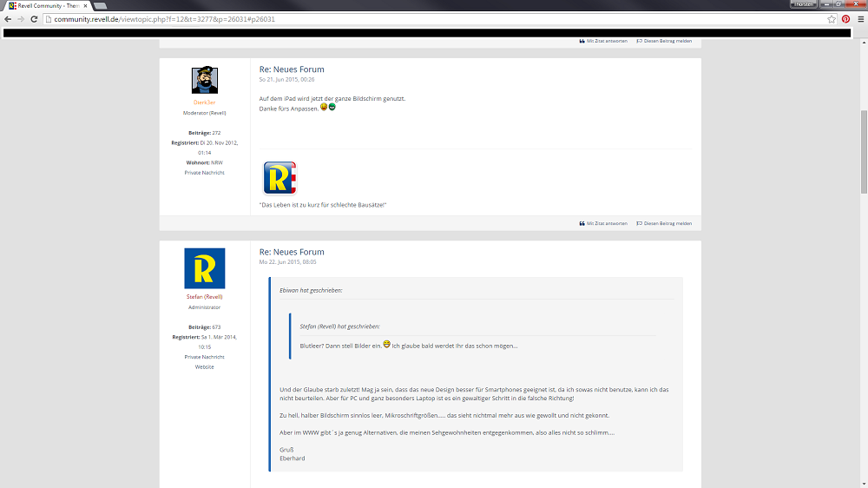
Task: Open the Chrome hamburger menu
Action: point(859,18)
